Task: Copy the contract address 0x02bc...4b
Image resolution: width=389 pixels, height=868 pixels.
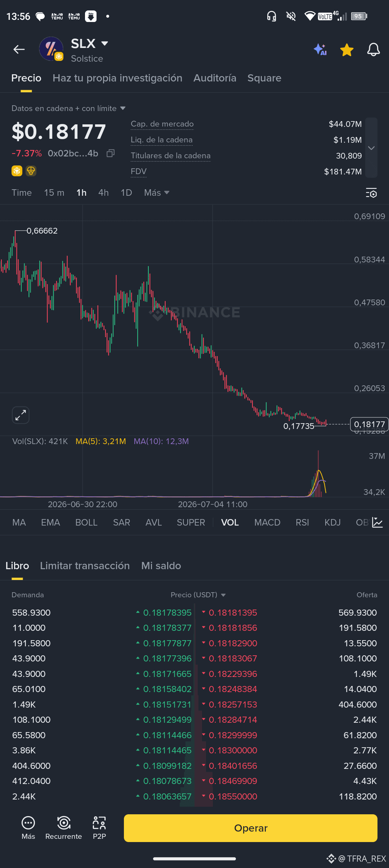Action: point(111,154)
